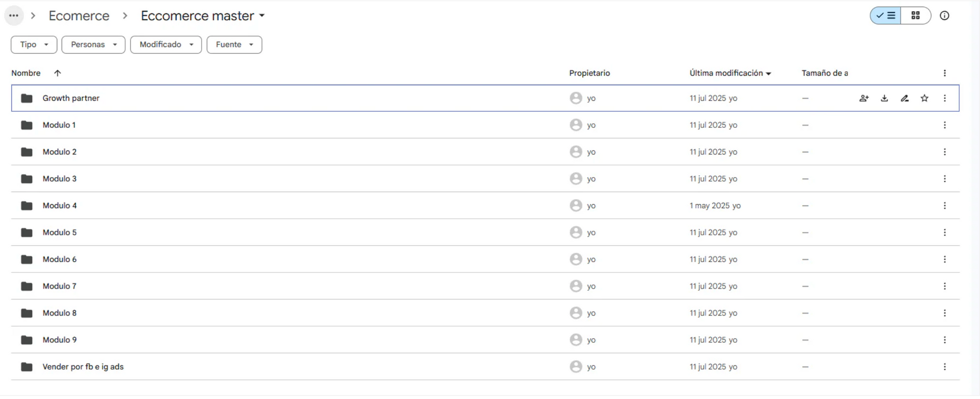Open more actions for Modulo 2
Viewport: 980px width, 399px height.
coord(945,152)
